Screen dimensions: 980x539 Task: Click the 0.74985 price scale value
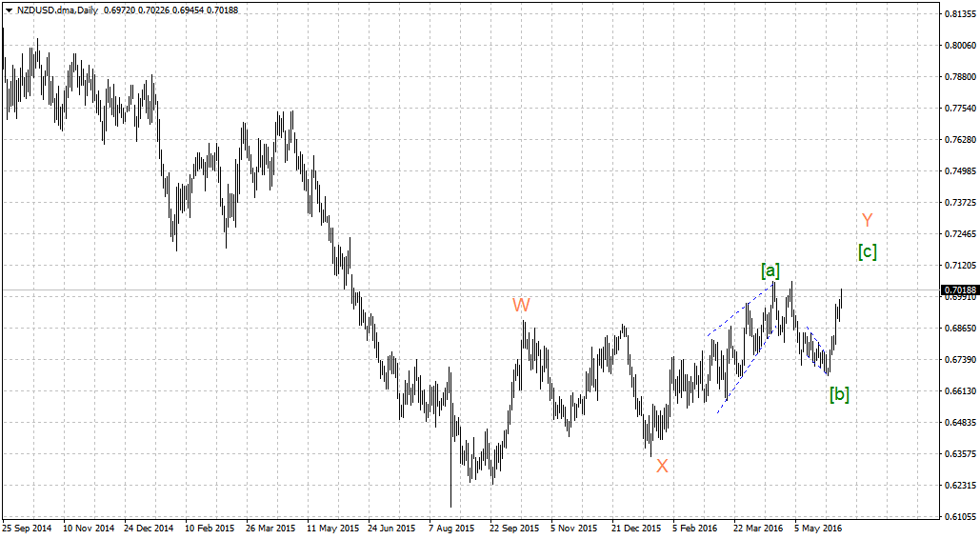[961, 170]
